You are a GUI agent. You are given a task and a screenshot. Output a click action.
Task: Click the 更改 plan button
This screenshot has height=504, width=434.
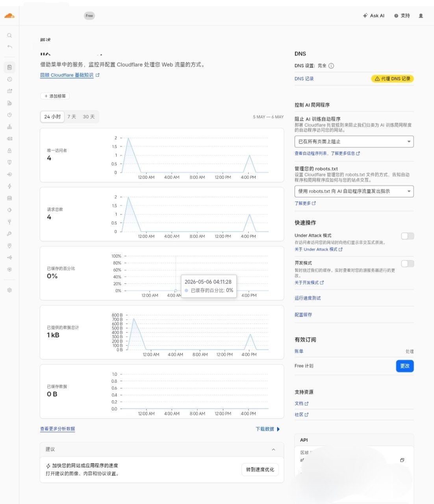point(405,366)
